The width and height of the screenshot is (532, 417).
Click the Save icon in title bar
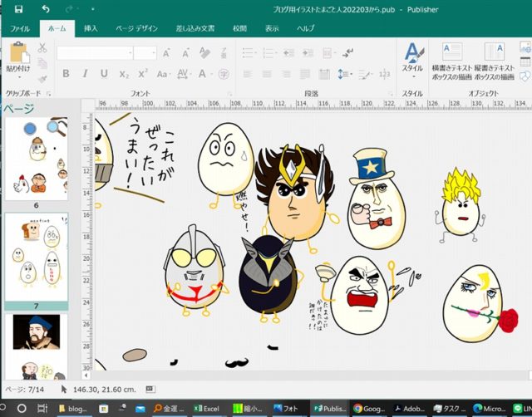coord(18,9)
